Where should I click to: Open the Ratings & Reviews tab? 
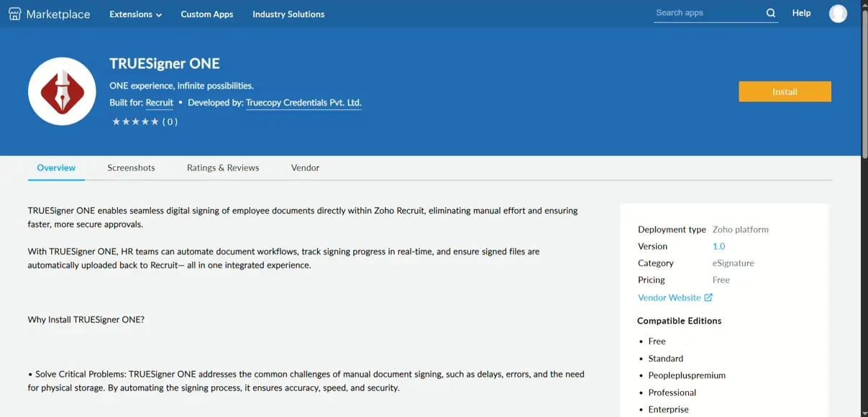pyautogui.click(x=223, y=168)
